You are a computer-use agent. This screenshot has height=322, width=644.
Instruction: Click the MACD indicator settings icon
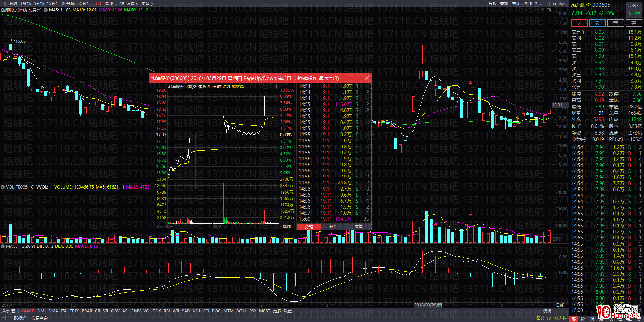pos(3,246)
